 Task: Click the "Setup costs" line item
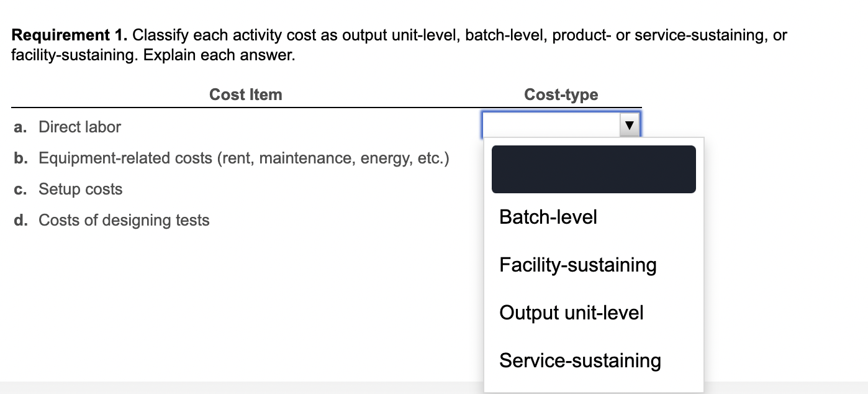(x=80, y=190)
